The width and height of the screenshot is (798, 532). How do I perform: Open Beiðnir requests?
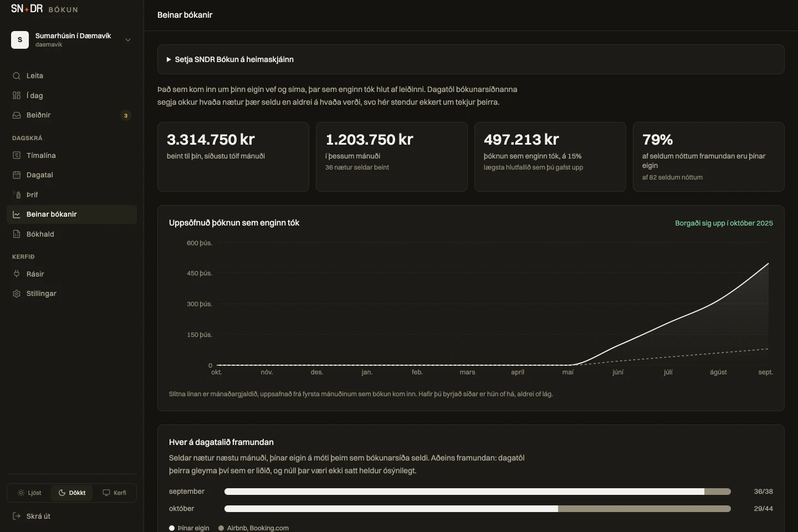pos(71,115)
